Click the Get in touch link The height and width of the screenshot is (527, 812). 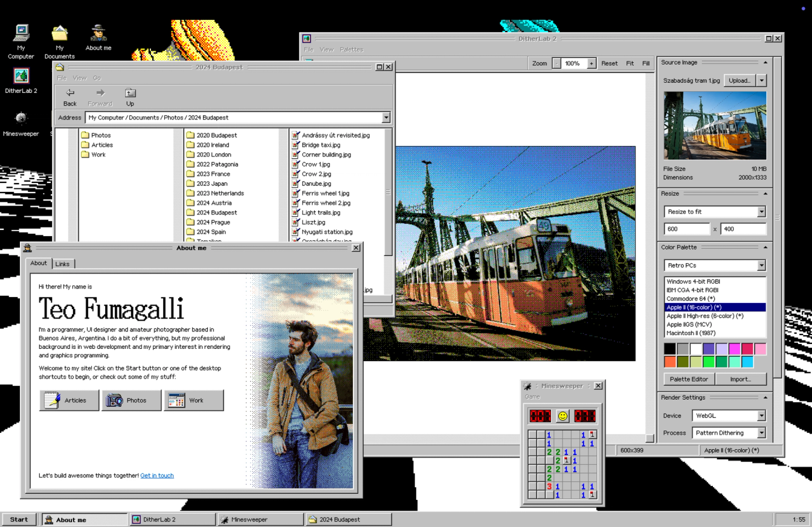[x=156, y=476]
